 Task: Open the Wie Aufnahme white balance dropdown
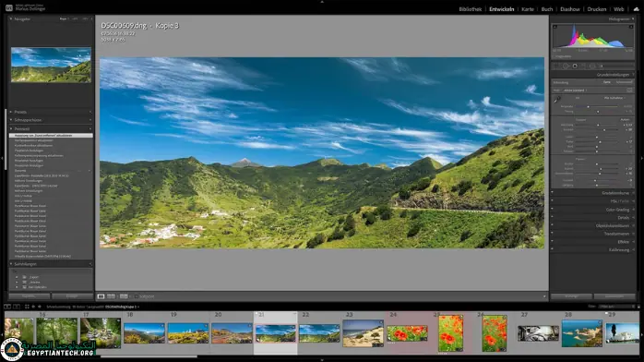[x=614, y=98]
